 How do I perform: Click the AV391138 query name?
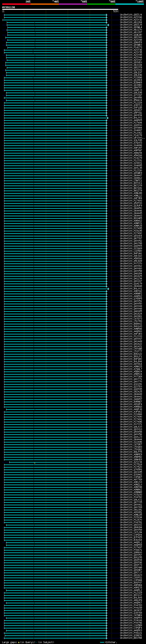(x=8, y=7)
